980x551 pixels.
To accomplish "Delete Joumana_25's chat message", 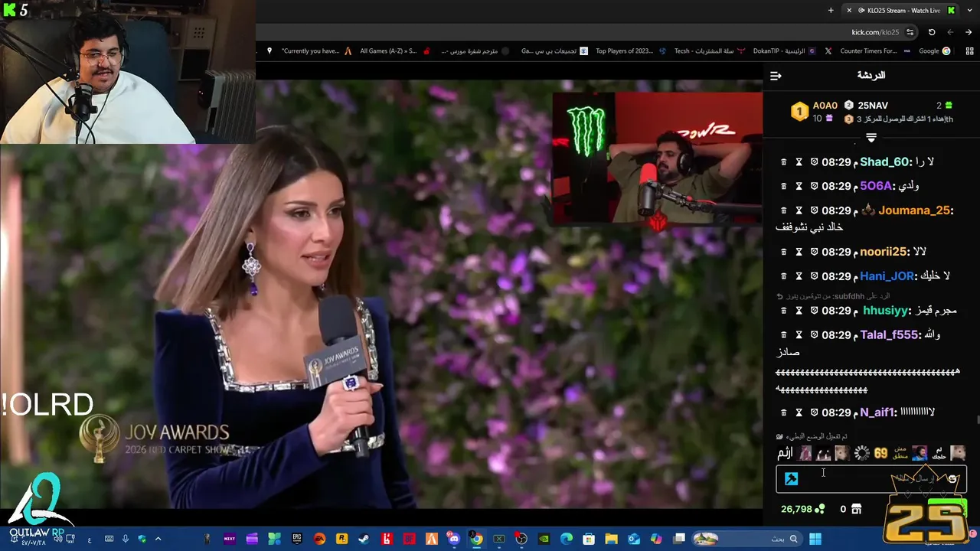I will point(783,210).
